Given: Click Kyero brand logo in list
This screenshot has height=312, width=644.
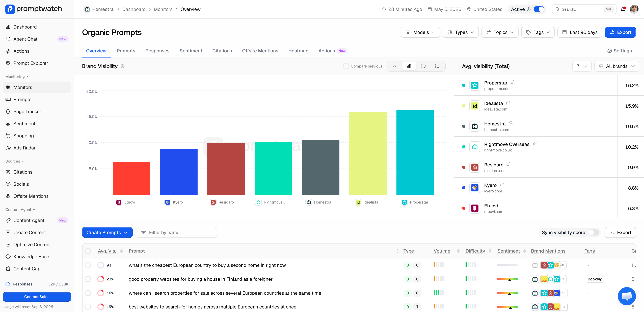Looking at the screenshot, I should click(x=474, y=188).
